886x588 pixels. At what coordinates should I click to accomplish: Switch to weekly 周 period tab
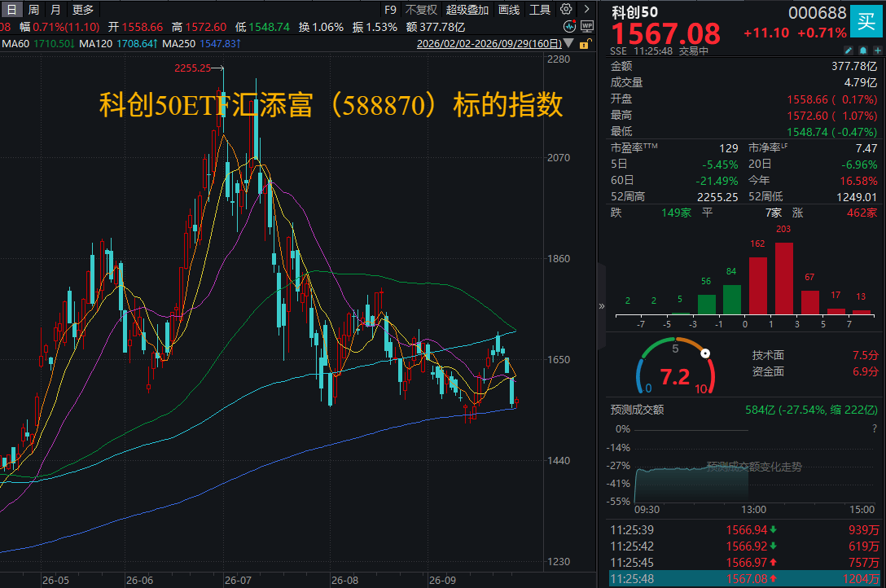(33, 9)
